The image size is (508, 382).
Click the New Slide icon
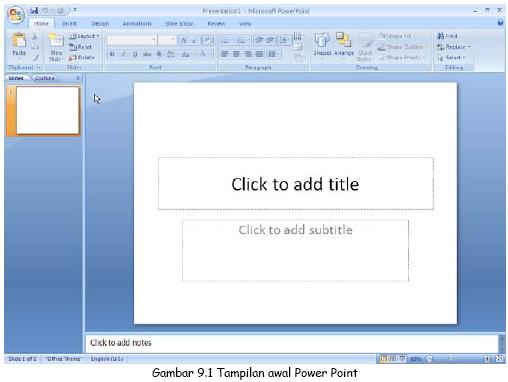coord(56,41)
